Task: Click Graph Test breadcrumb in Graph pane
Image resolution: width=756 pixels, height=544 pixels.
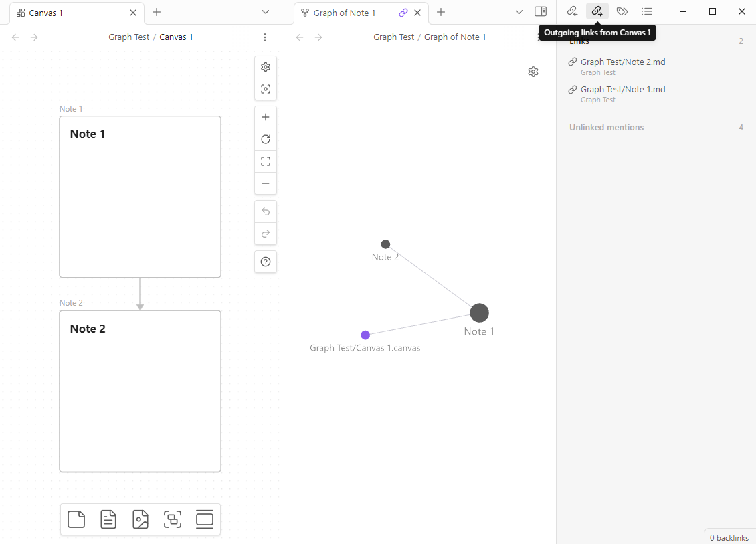Action: pos(393,37)
